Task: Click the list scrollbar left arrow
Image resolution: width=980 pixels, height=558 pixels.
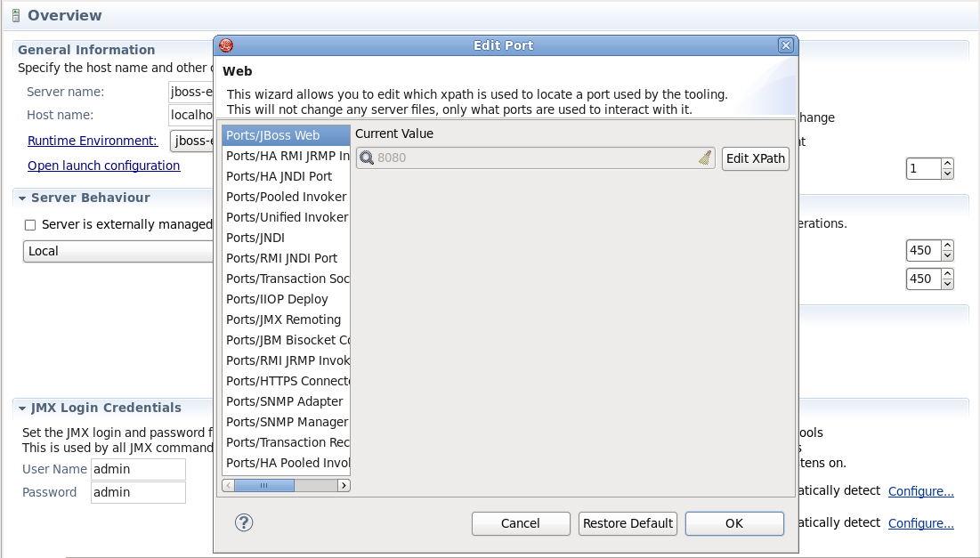Action: pyautogui.click(x=228, y=486)
